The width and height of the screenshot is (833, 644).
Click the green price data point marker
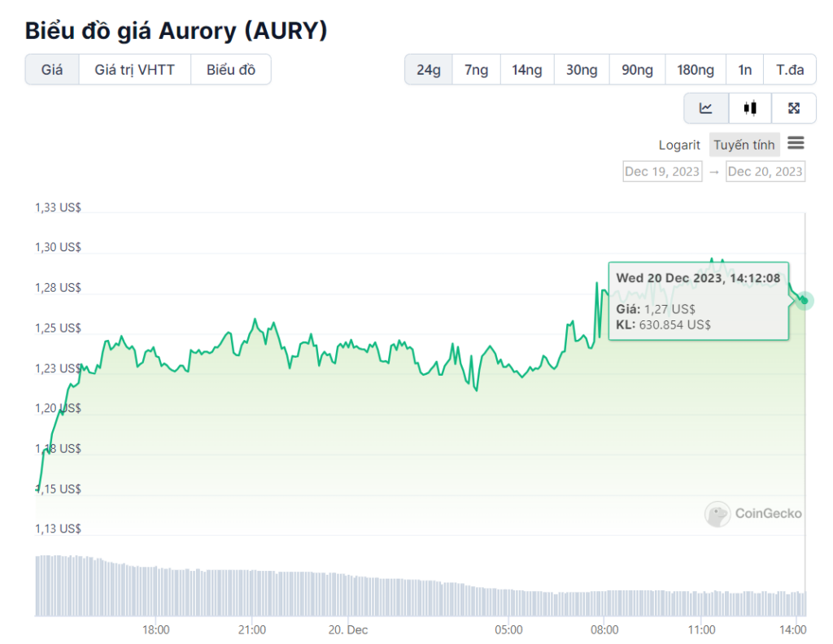click(x=805, y=301)
